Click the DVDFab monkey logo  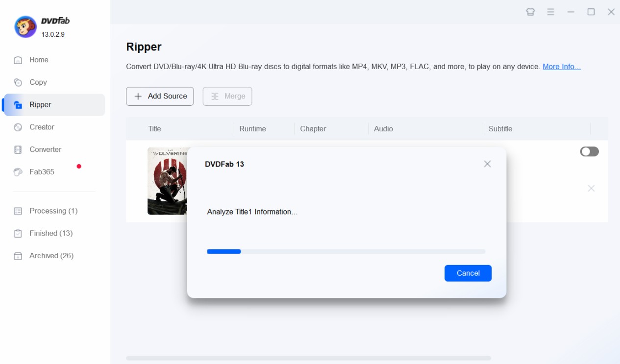tap(25, 26)
